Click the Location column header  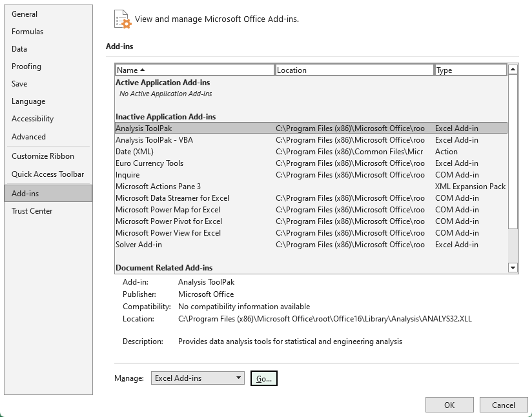pyautogui.click(x=354, y=70)
